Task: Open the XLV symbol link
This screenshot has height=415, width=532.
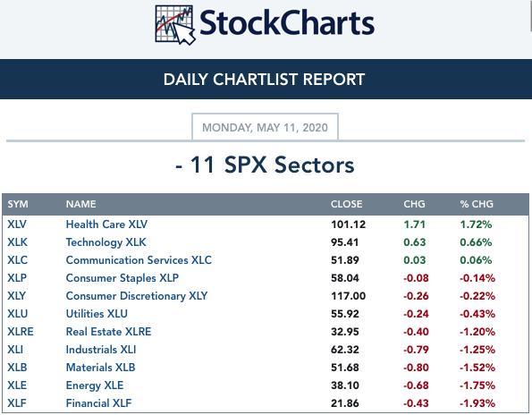Action: 17,224
